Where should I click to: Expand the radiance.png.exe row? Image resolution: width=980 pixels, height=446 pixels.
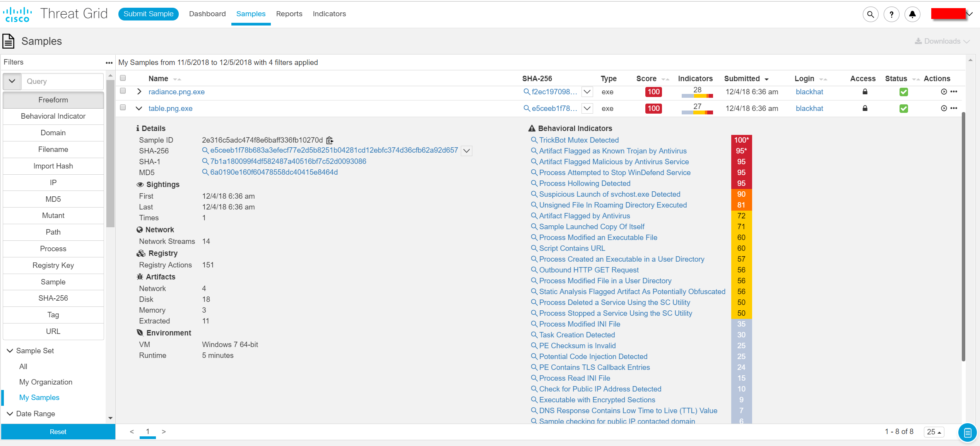point(139,92)
